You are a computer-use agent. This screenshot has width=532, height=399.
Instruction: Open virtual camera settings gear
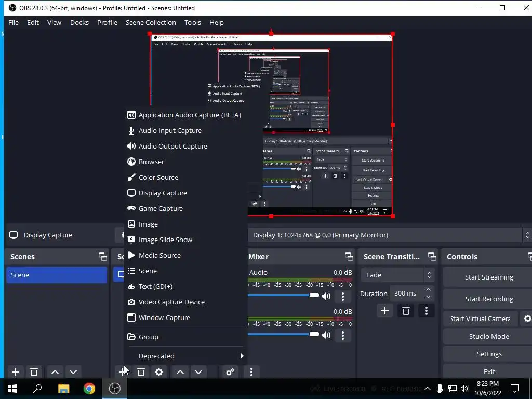coord(527,318)
